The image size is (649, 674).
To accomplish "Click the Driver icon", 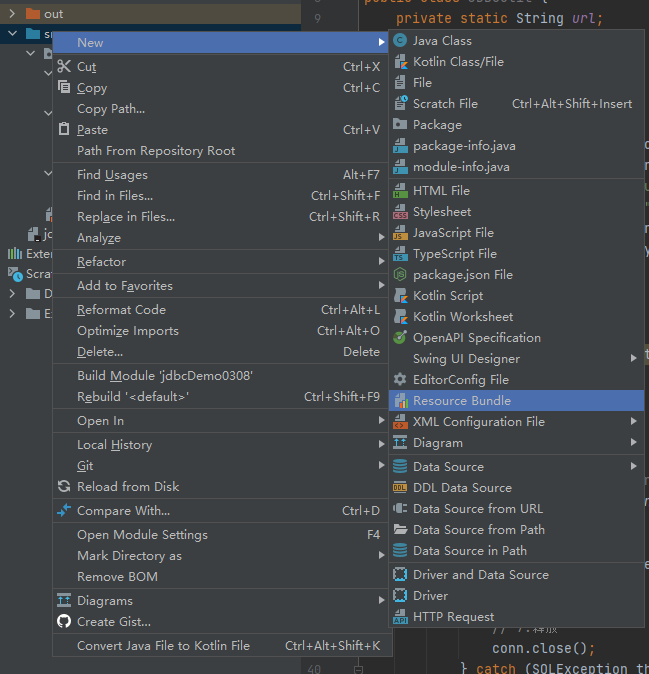I will 400,595.
